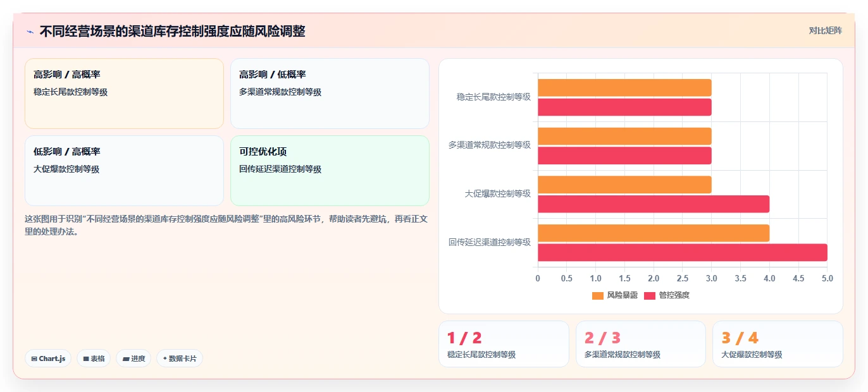
Task: Click the 进度 tag chip
Action: tap(133, 358)
